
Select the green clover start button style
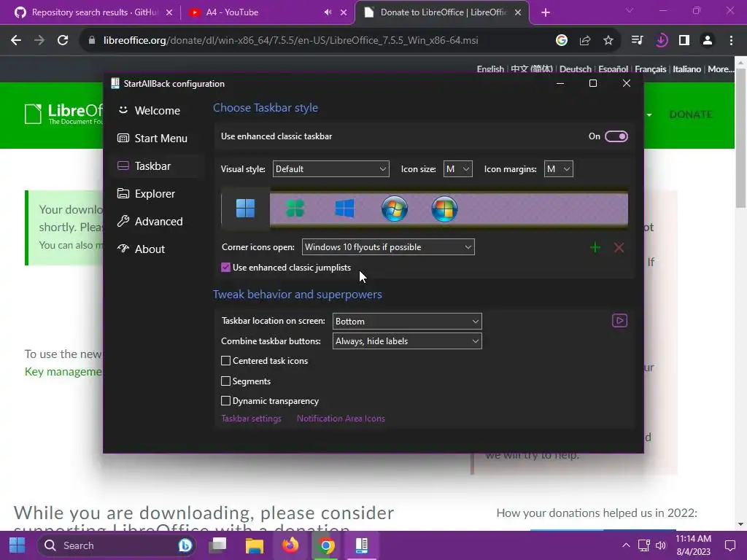pyautogui.click(x=295, y=209)
